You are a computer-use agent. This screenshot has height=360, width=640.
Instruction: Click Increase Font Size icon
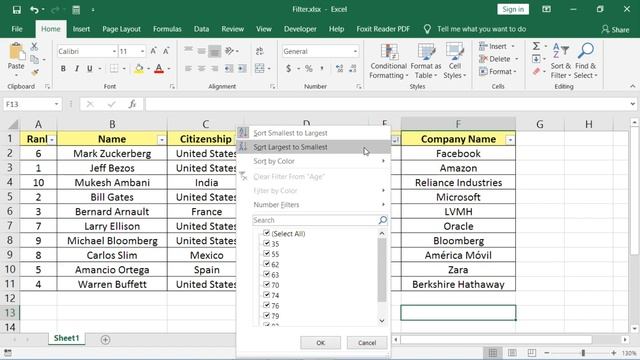coord(153,51)
